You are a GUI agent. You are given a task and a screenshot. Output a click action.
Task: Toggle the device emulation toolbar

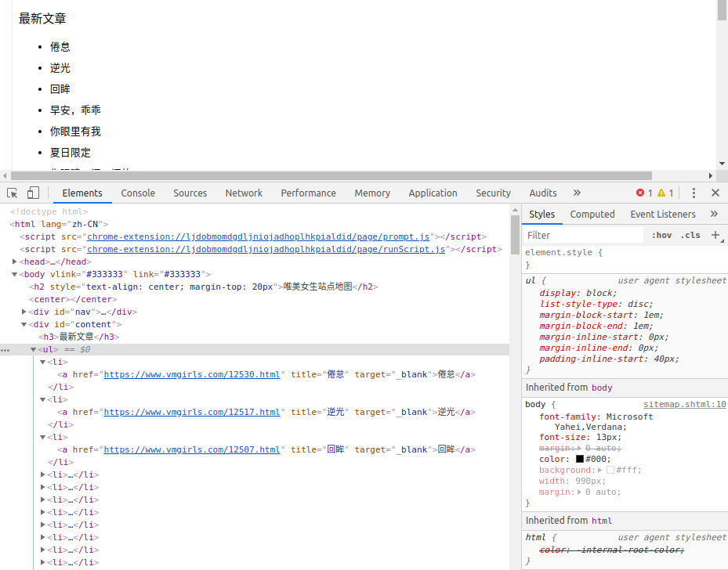[x=31, y=192]
